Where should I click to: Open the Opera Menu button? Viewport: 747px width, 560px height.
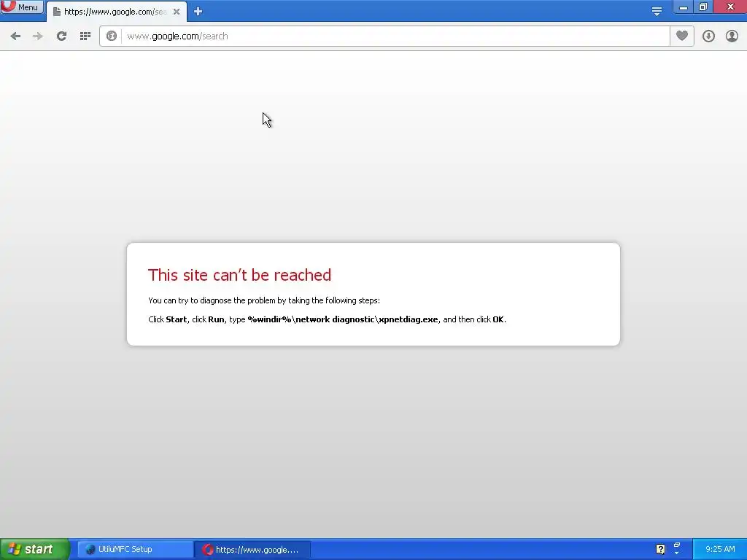tap(22, 7)
